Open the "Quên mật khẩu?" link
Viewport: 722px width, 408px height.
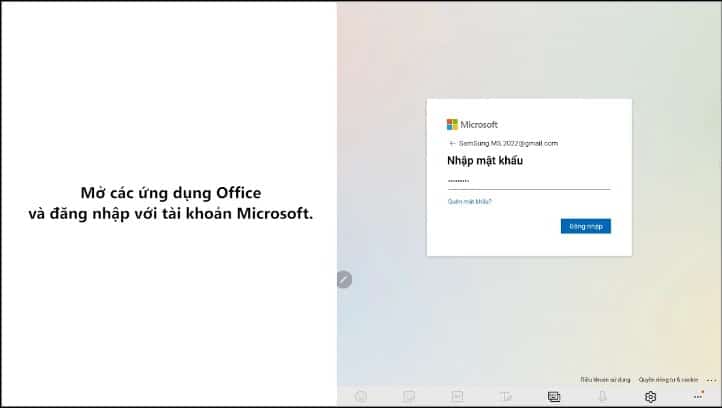pos(470,201)
